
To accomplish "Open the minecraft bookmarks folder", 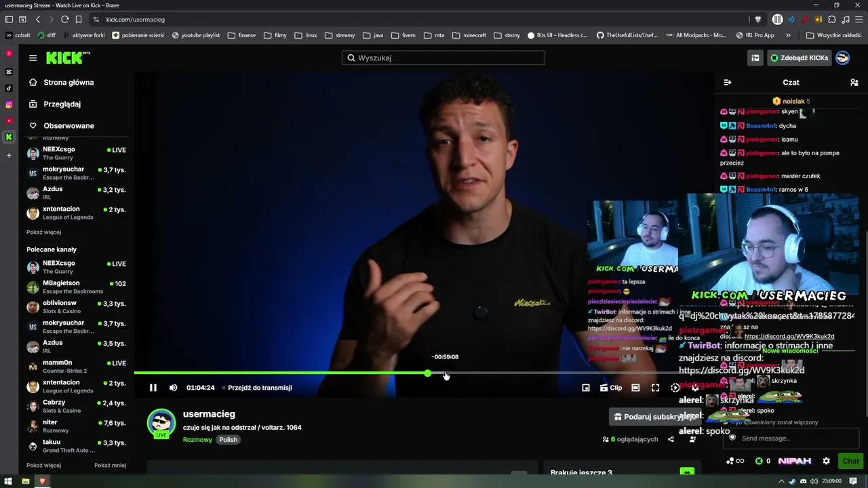I will (469, 35).
